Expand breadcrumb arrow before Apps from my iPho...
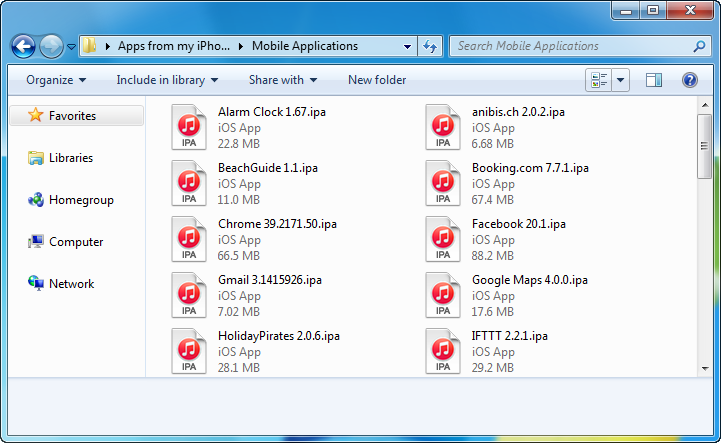The image size is (721, 443). coord(108,46)
